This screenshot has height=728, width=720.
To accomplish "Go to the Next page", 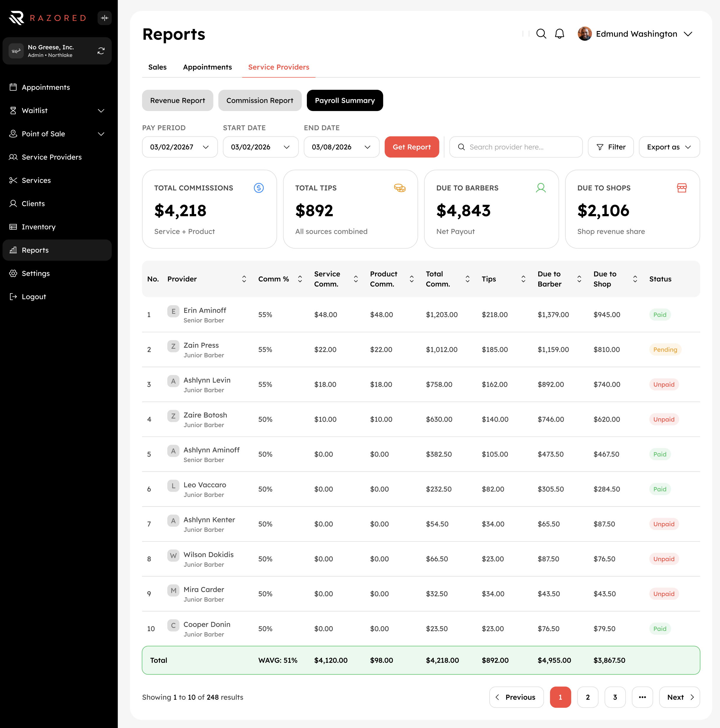I will tap(679, 698).
